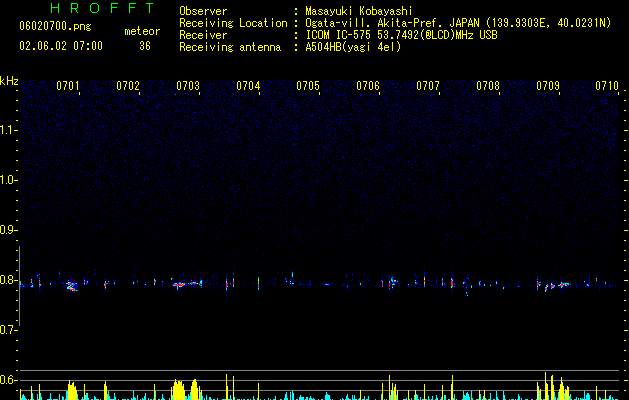
Task: Click the meteor count value 36
Action: (145, 46)
